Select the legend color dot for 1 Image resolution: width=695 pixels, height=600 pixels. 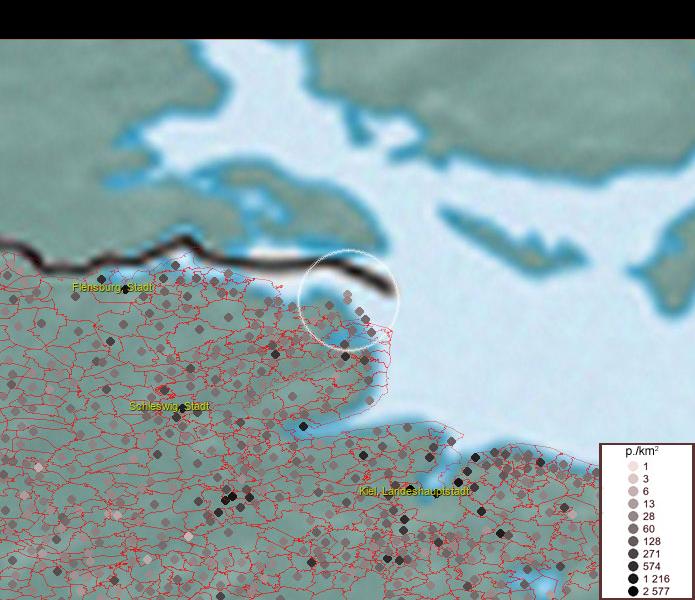click(x=633, y=466)
